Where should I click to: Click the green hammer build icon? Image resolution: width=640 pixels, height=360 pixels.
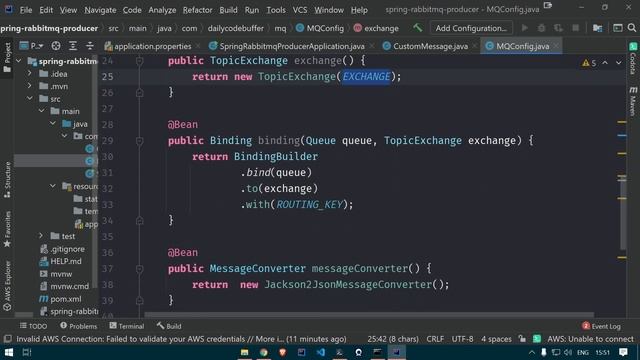pos(417,28)
